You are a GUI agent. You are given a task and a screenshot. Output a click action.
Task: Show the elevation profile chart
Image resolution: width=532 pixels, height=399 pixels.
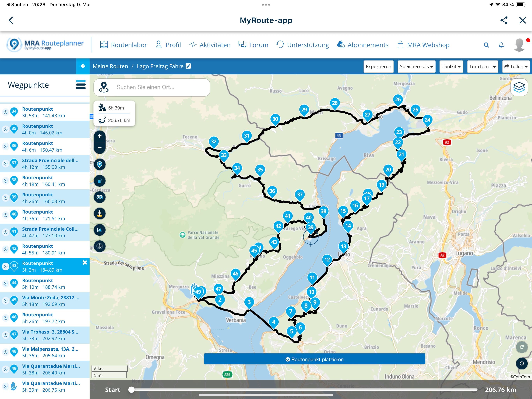100,230
